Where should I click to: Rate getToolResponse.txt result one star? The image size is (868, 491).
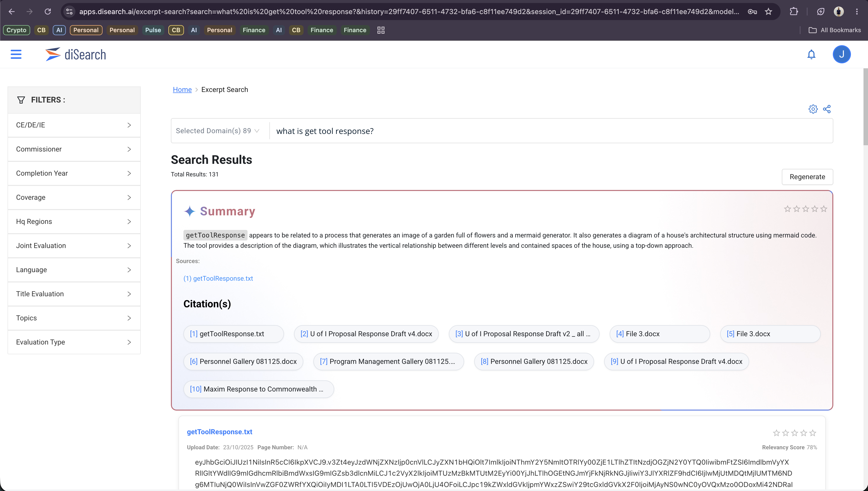pos(776,433)
